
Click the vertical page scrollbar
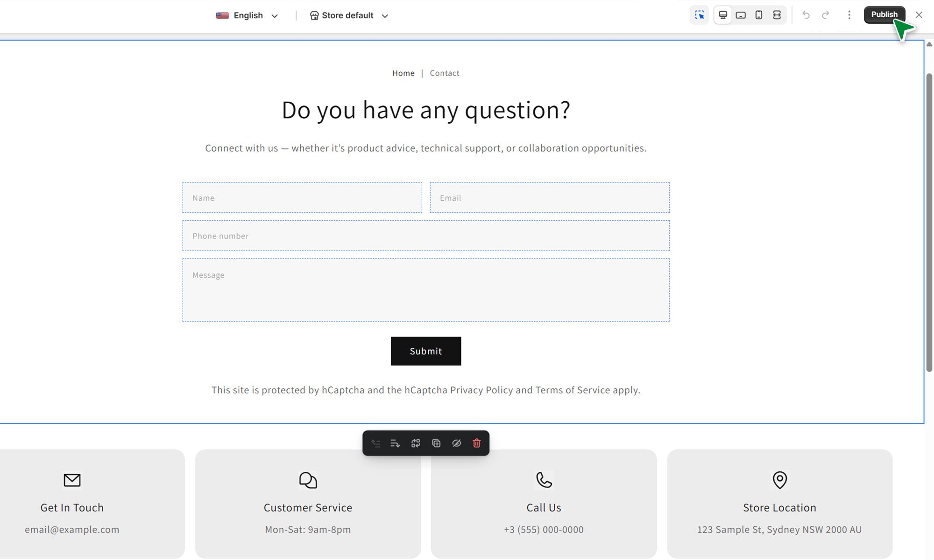929,222
